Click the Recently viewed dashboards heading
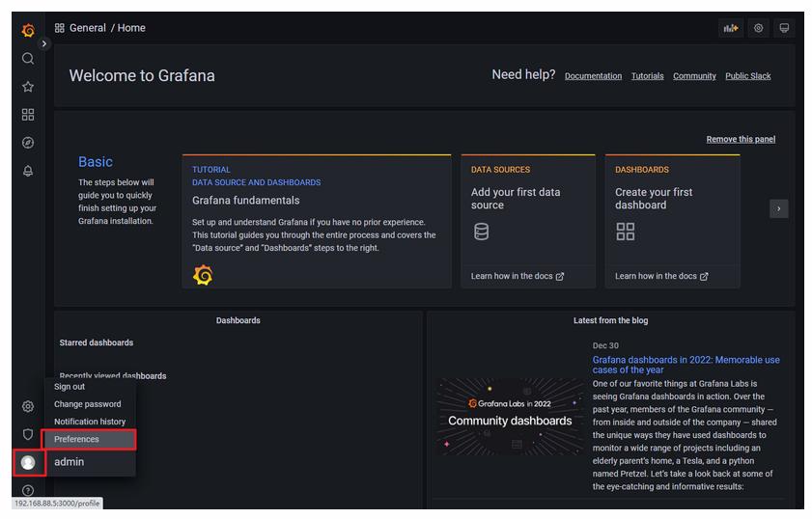This screenshot has height=519, width=812. (x=113, y=375)
